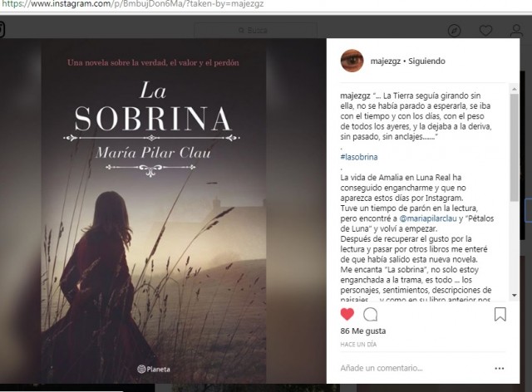Open the majezgz username in header
532x392 pixels.
pos(386,61)
